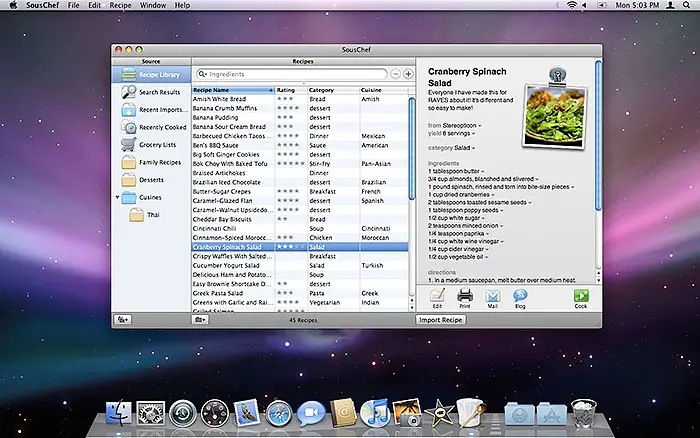Open Safari from the Dock
700x438 pixels.
point(279,413)
